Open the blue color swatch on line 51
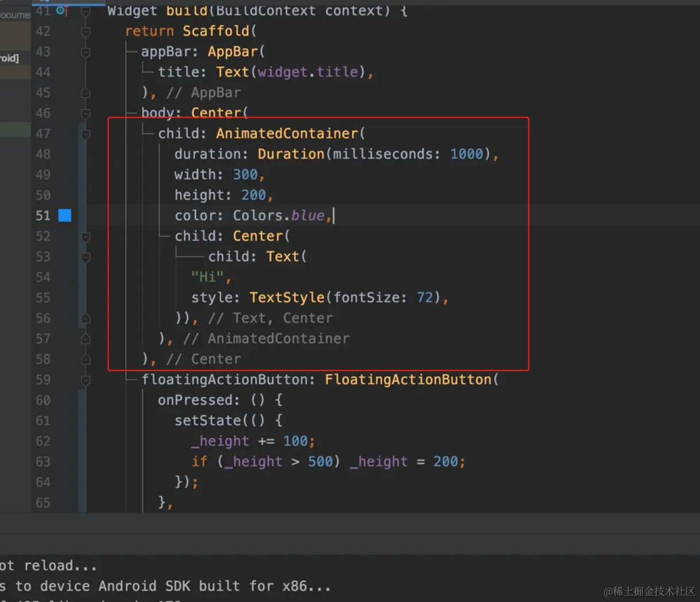 [x=65, y=215]
